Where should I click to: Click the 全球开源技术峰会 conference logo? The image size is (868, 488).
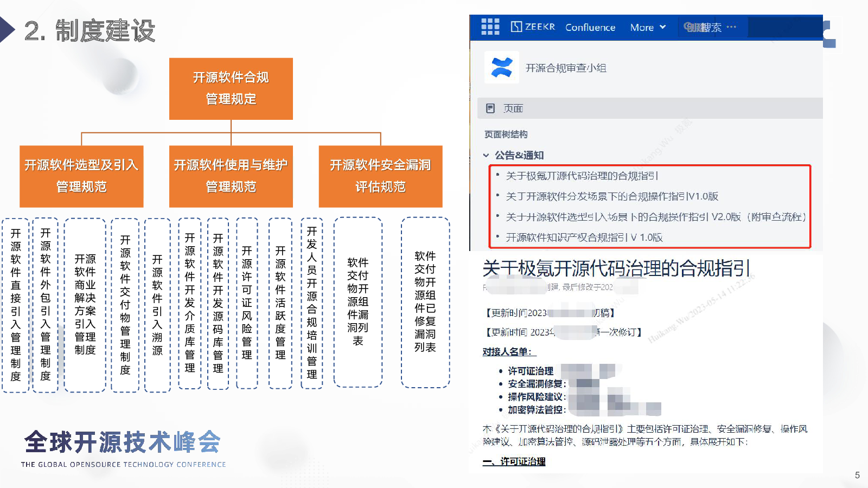click(123, 449)
